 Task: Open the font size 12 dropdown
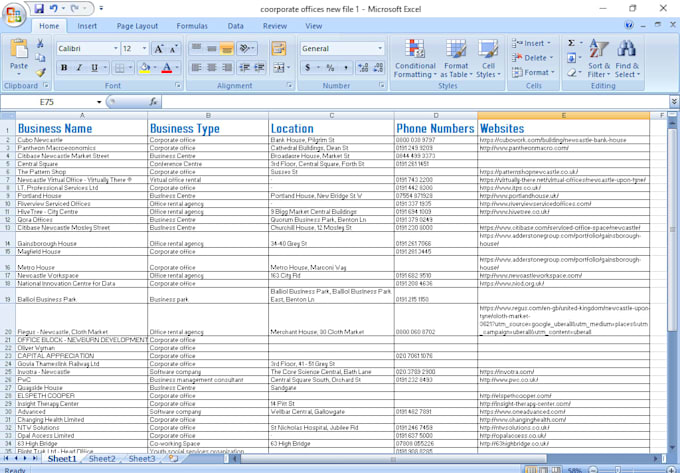coord(144,49)
